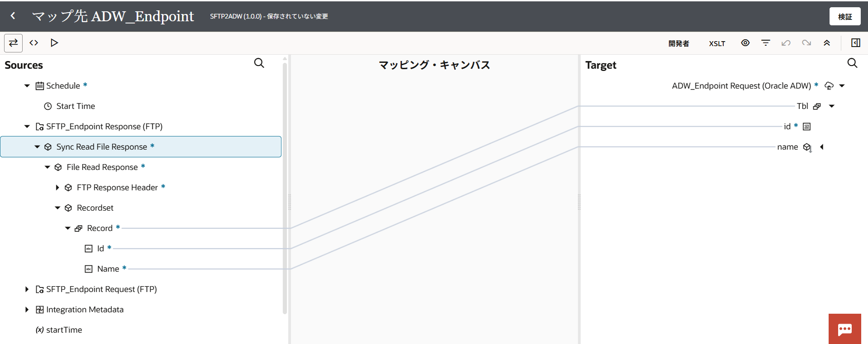Select the target id field
The height and width of the screenshot is (344, 868).
pyautogui.click(x=787, y=127)
